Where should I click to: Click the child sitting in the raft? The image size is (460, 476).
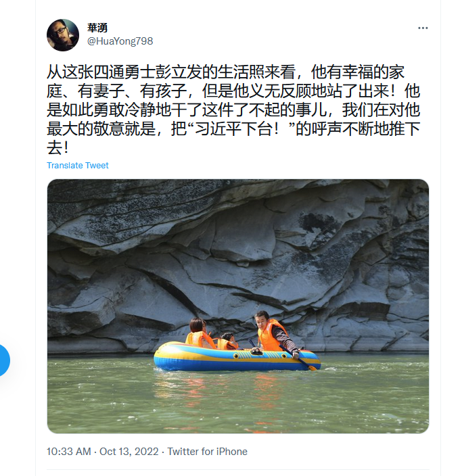coord(227,341)
